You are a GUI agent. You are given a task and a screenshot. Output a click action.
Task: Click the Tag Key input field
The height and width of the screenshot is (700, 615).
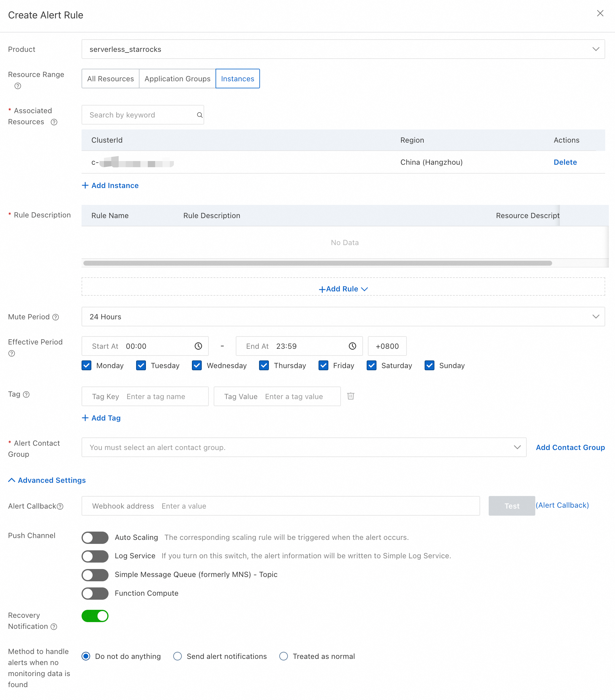pyautogui.click(x=145, y=397)
